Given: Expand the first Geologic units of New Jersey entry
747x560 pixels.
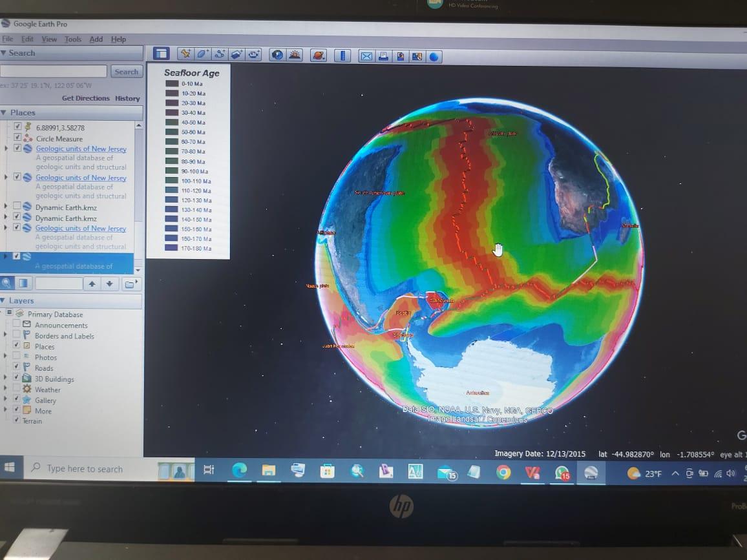Looking at the screenshot, I should 6,149.
